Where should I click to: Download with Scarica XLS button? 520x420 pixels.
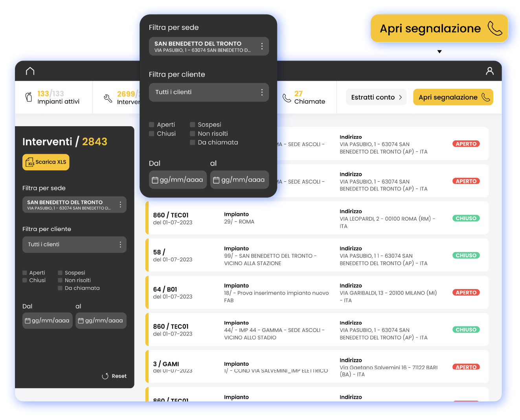[x=46, y=162]
